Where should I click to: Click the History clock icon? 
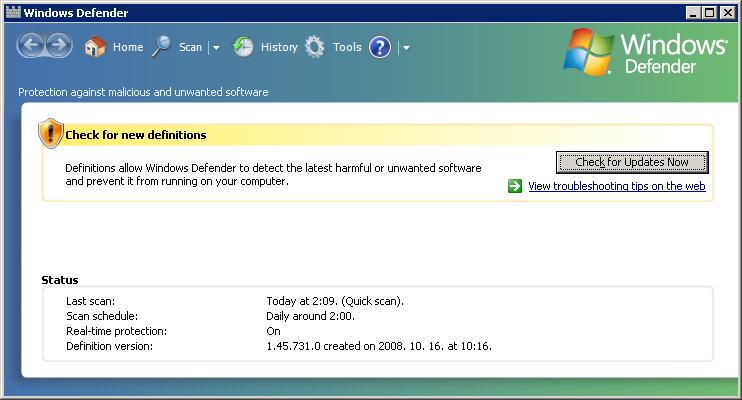point(243,47)
